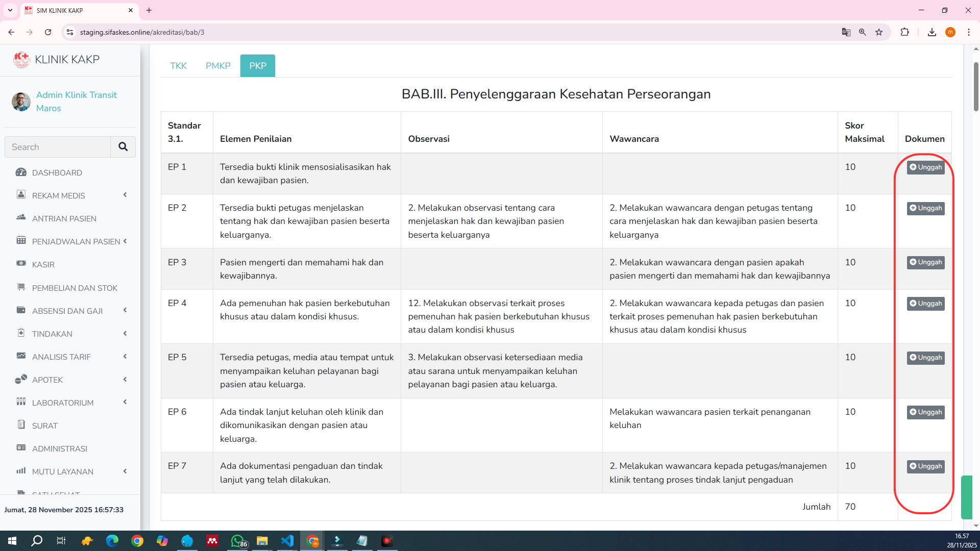The width and height of the screenshot is (980, 551).
Task: Click the Surat document icon
Action: tap(21, 425)
